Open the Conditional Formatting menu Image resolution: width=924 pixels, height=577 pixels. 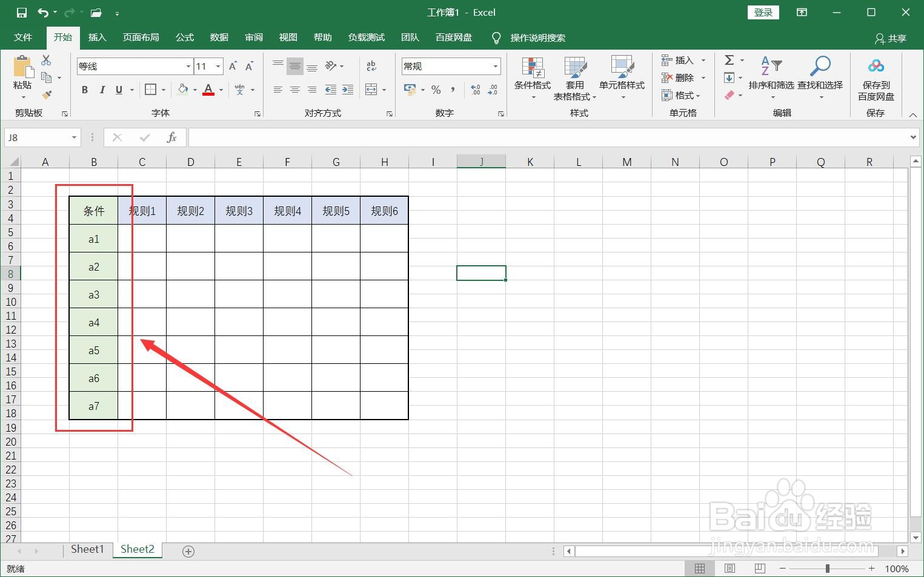[533, 79]
